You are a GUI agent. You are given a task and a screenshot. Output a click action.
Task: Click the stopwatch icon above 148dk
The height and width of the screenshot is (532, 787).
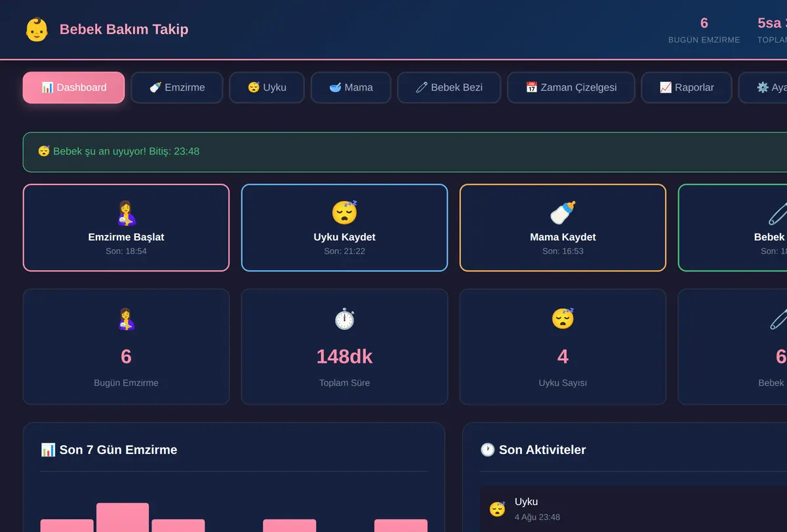[344, 319]
